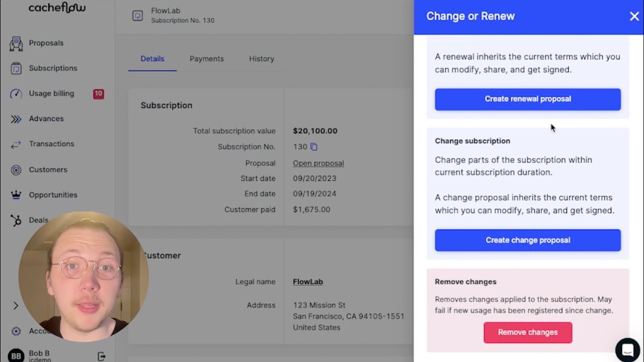Click Create renewal proposal button
The width and height of the screenshot is (644, 362).
tap(528, 99)
